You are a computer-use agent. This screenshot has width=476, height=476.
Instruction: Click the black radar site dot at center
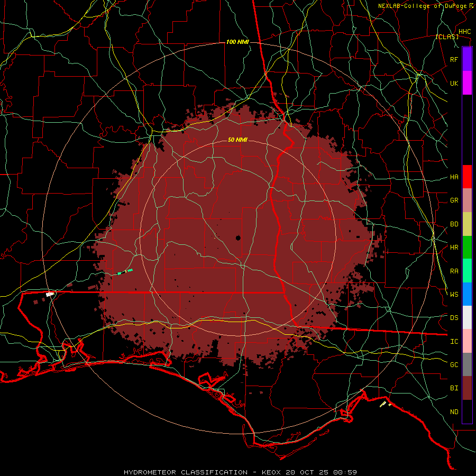(238, 237)
